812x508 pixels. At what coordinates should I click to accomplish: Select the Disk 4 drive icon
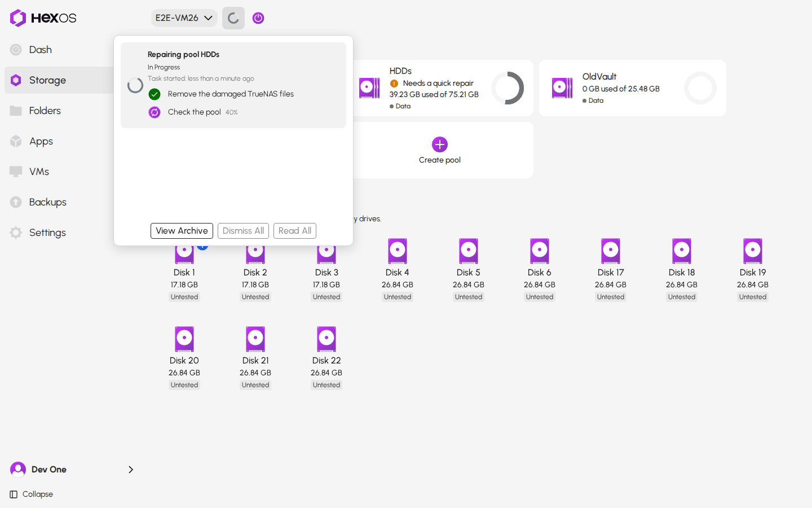coord(398,251)
